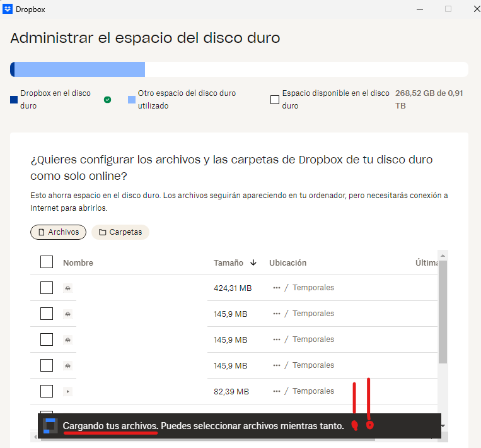The image size is (481, 448).
Task: Open Temporales location of 82,39 MB file
Action: (x=313, y=391)
